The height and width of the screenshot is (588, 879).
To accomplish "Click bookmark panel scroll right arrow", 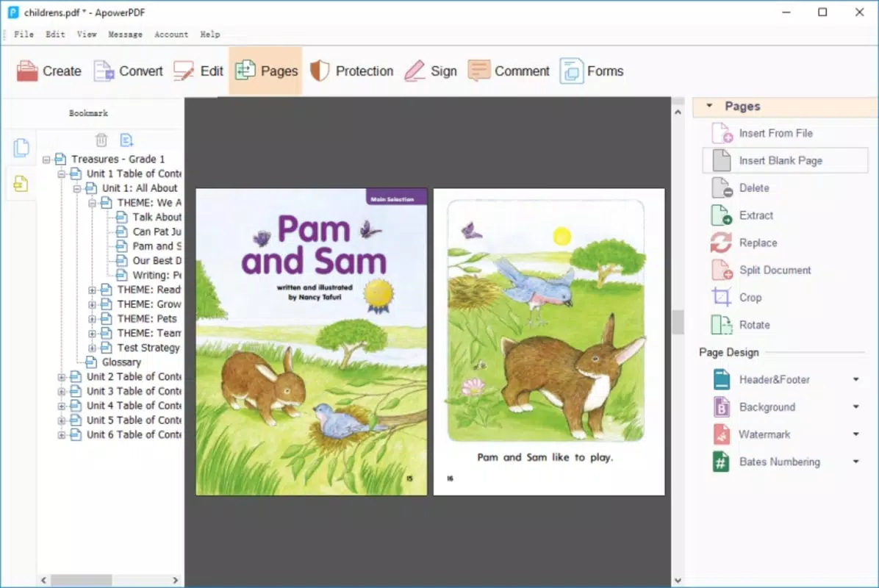I will [x=176, y=580].
